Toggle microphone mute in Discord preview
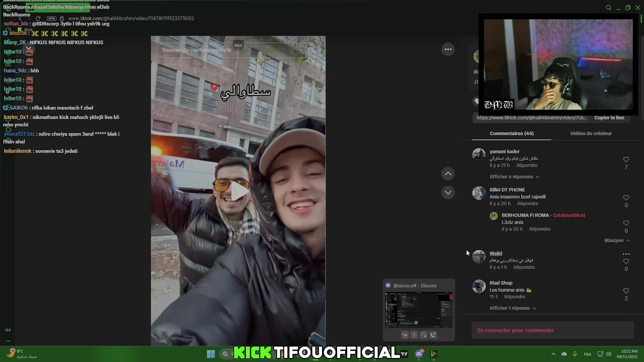This screenshot has height=362, width=644. click(414, 335)
